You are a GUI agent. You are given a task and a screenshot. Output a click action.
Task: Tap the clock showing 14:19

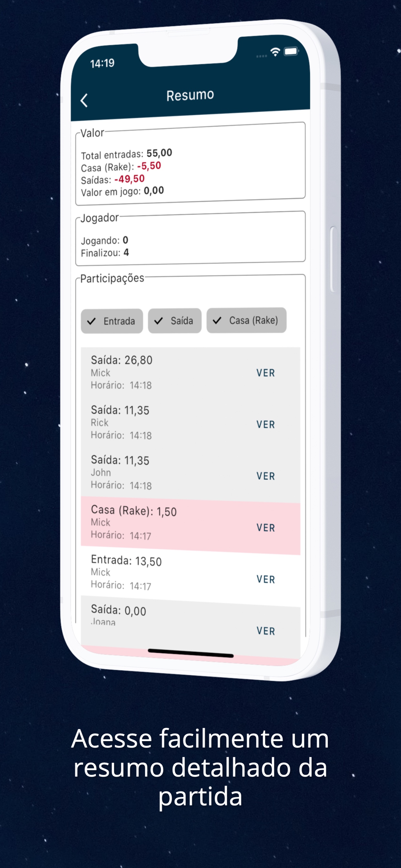pyautogui.click(x=102, y=63)
